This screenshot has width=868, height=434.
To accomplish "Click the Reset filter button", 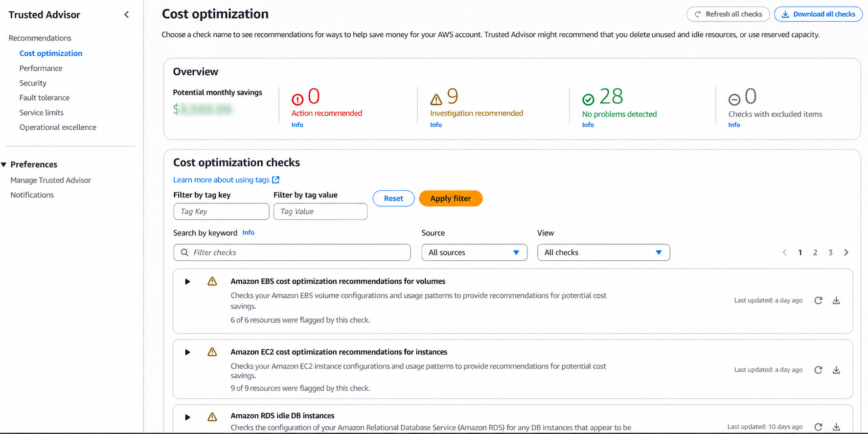I will click(x=393, y=198).
